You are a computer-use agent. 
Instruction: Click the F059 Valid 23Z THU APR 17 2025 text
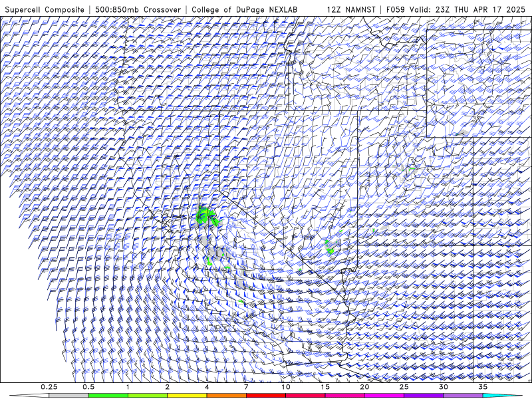tap(456, 9)
